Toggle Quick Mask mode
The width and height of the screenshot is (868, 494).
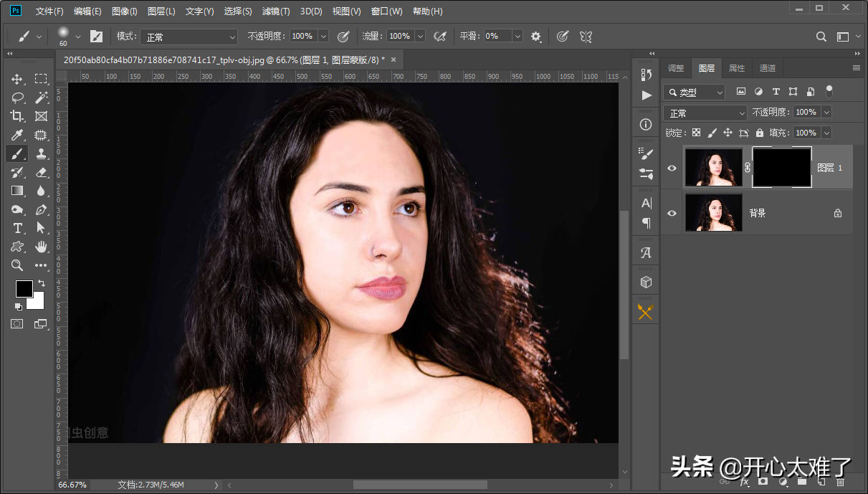coord(16,324)
